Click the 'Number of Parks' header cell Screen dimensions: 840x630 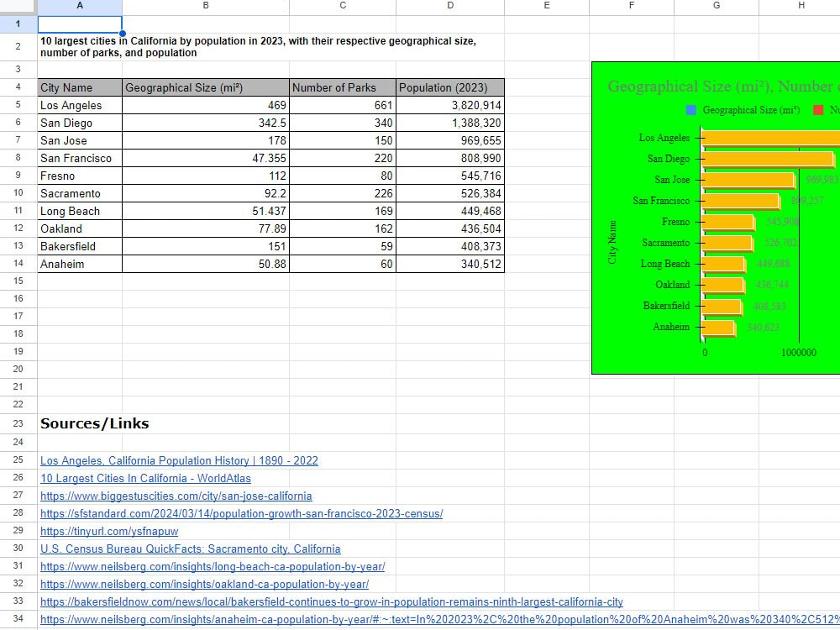[343, 88]
